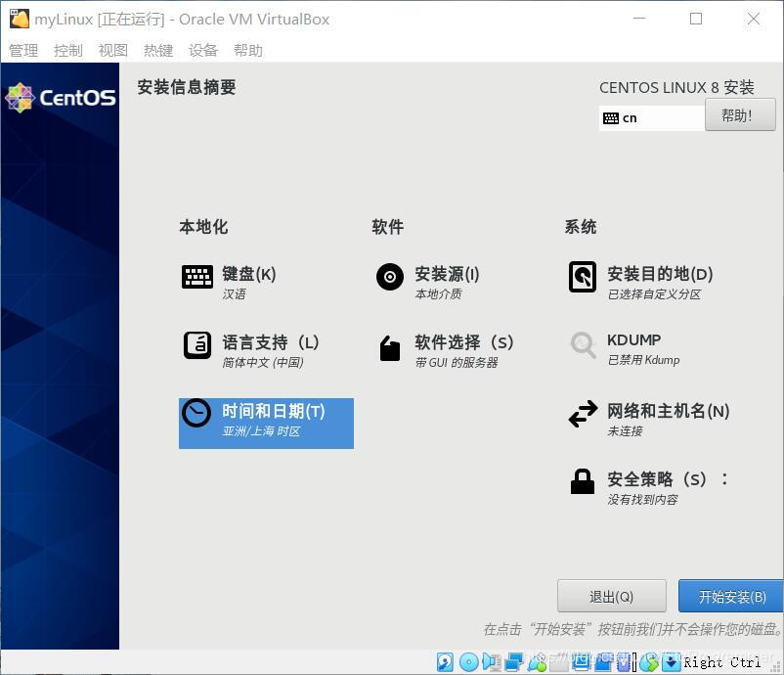Click the 本地化 section heading
784x675 pixels.
[x=203, y=227]
